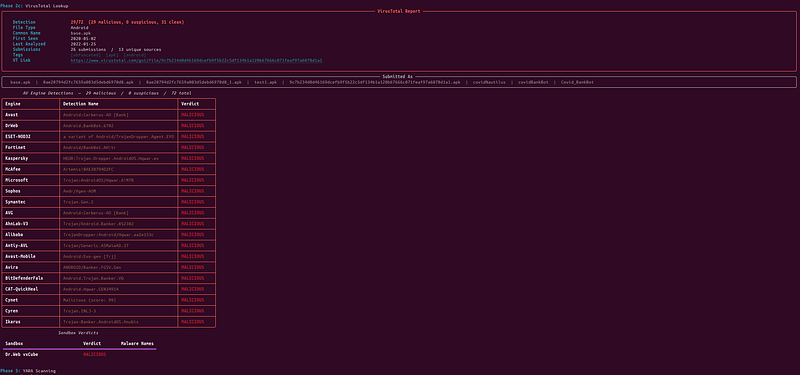Click '26 submissions / 13 unique sources' text
The image size is (800, 375).
[116, 49]
